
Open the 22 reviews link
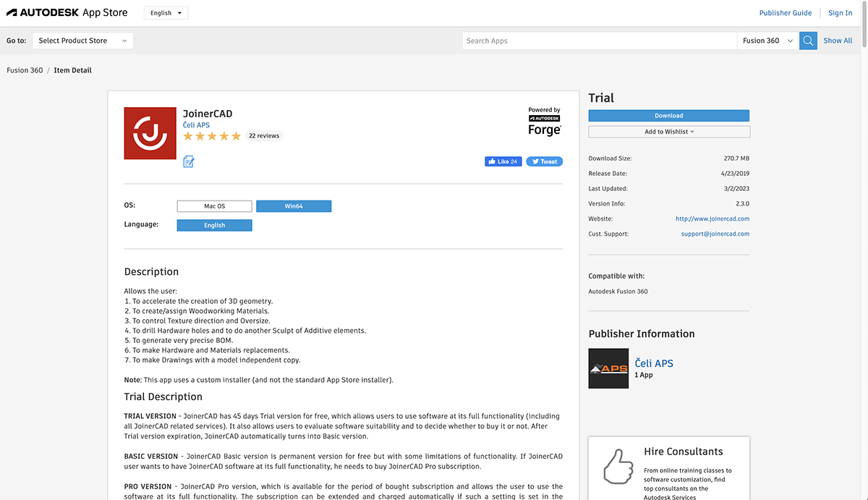pyautogui.click(x=263, y=135)
